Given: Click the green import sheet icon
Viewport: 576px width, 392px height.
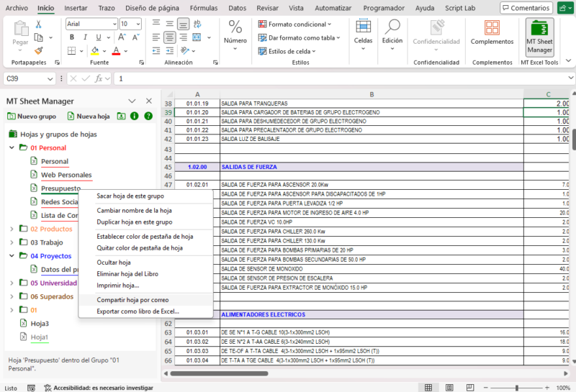Looking at the screenshot, I should pos(121,117).
